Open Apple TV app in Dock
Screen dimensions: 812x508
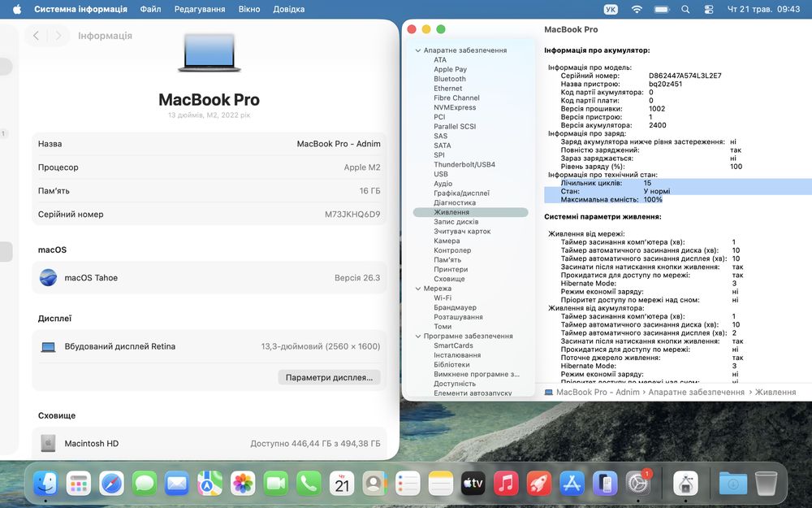[473, 484]
